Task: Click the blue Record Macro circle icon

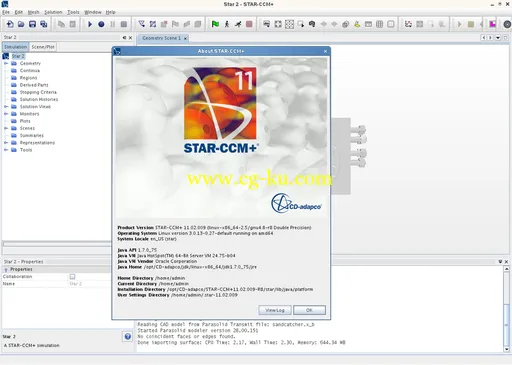Action: click(101, 24)
